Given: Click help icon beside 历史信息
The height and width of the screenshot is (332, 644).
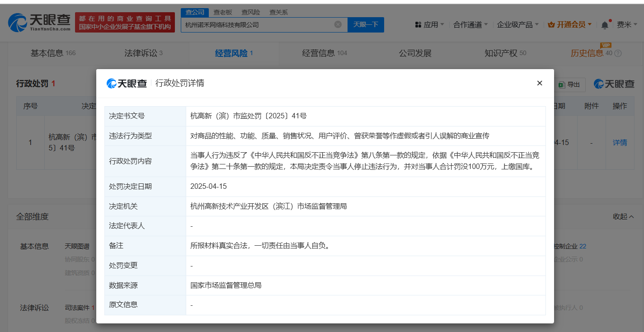Looking at the screenshot, I should click(618, 53).
